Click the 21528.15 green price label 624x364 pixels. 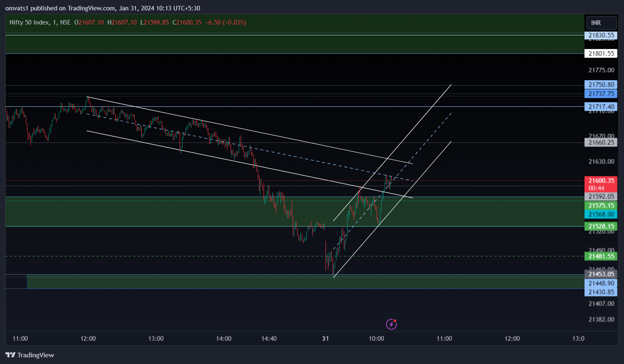(x=601, y=226)
